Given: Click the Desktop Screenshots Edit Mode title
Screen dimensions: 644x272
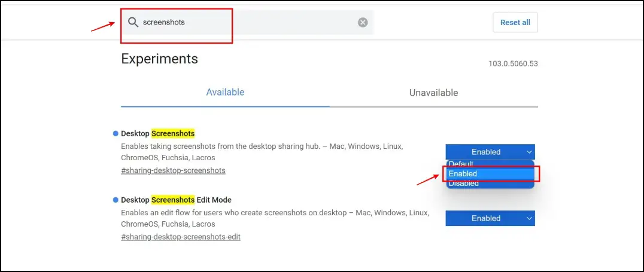Looking at the screenshot, I should tap(176, 200).
